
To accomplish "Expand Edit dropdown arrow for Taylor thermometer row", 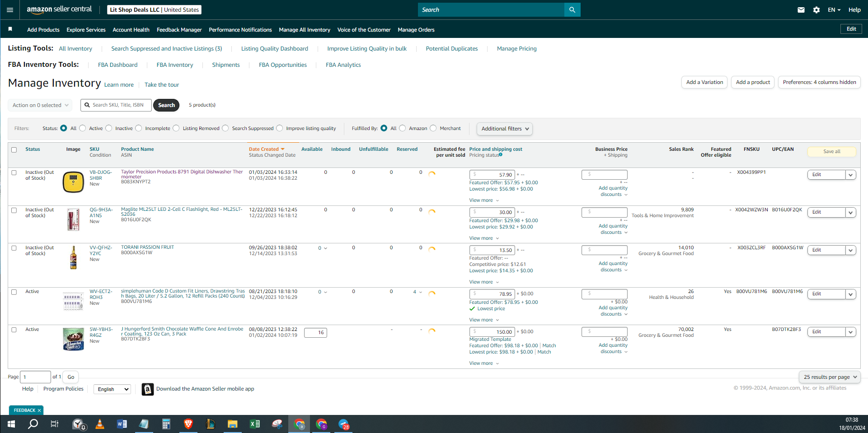I will pyautogui.click(x=851, y=175).
